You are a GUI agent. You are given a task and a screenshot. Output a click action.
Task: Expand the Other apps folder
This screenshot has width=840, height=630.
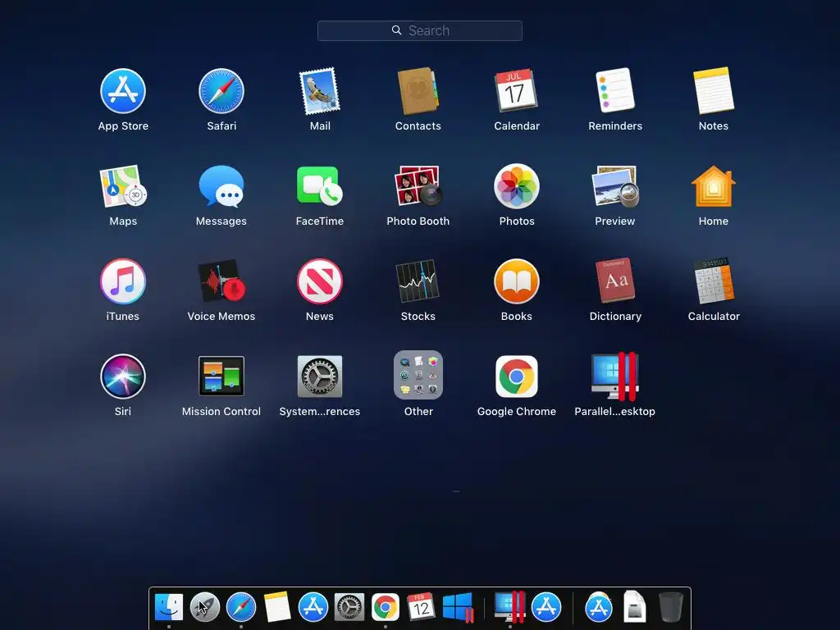point(418,375)
